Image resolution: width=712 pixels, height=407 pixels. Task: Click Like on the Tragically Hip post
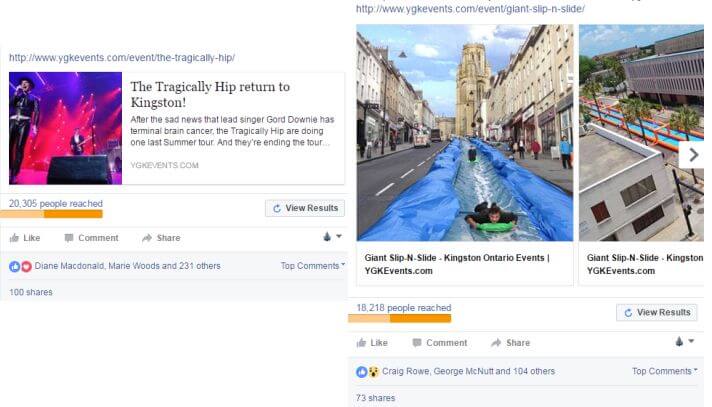(25, 238)
